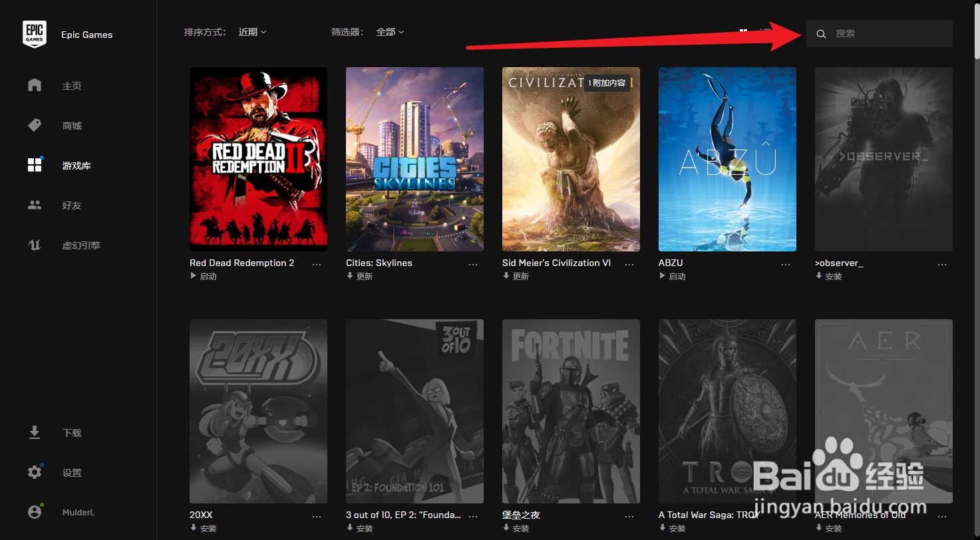Click 安装 under 20XX
The image size is (980, 540).
(x=204, y=528)
